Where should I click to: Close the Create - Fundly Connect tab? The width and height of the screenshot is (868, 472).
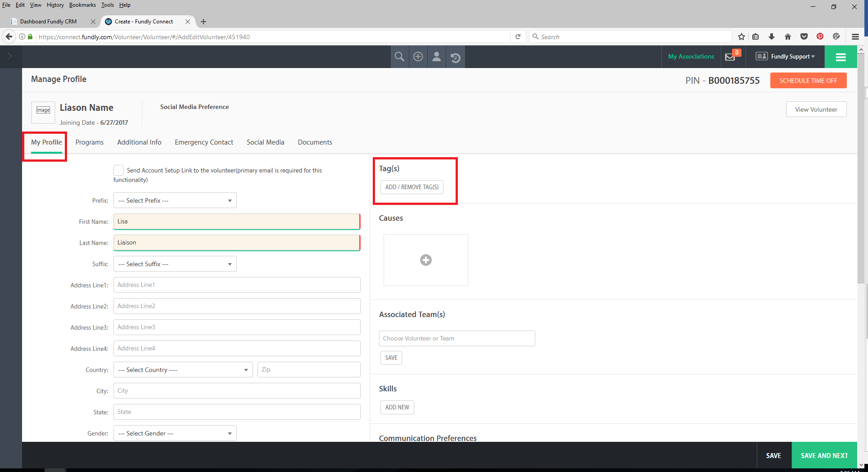pyautogui.click(x=188, y=22)
